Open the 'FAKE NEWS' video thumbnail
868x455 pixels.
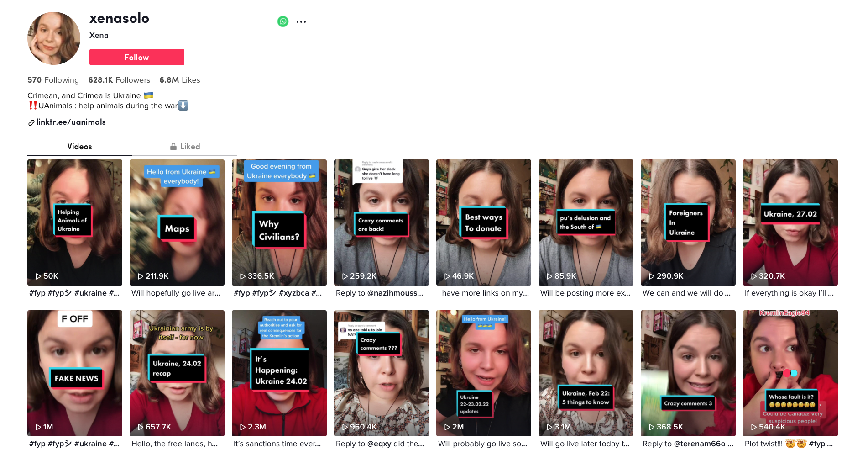tap(75, 373)
